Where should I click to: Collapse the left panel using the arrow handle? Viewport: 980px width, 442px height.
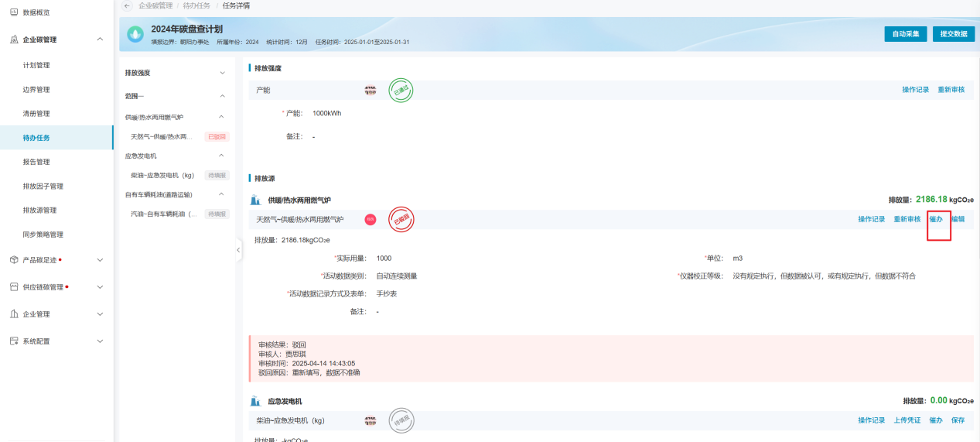coord(238,250)
